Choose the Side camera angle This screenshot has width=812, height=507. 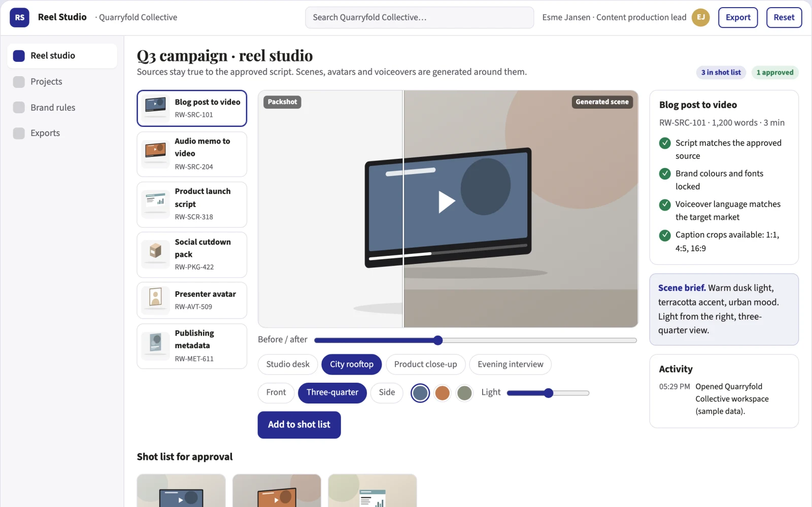[x=387, y=393]
